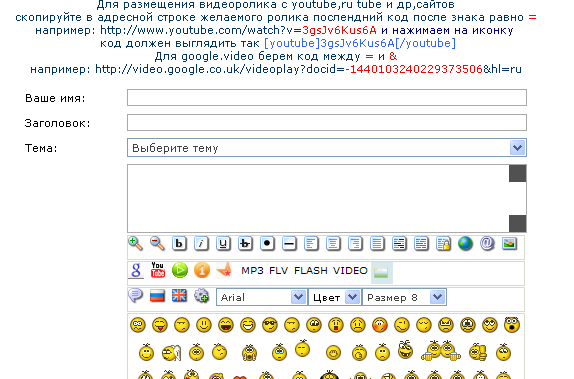Insert the tongue-out smiley
The height and width of the screenshot is (379, 574).
pos(160,325)
